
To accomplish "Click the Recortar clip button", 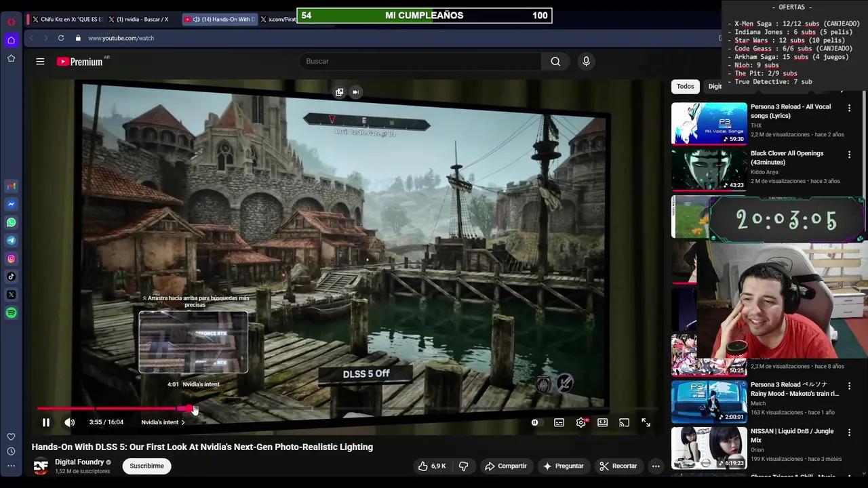I will (x=618, y=466).
